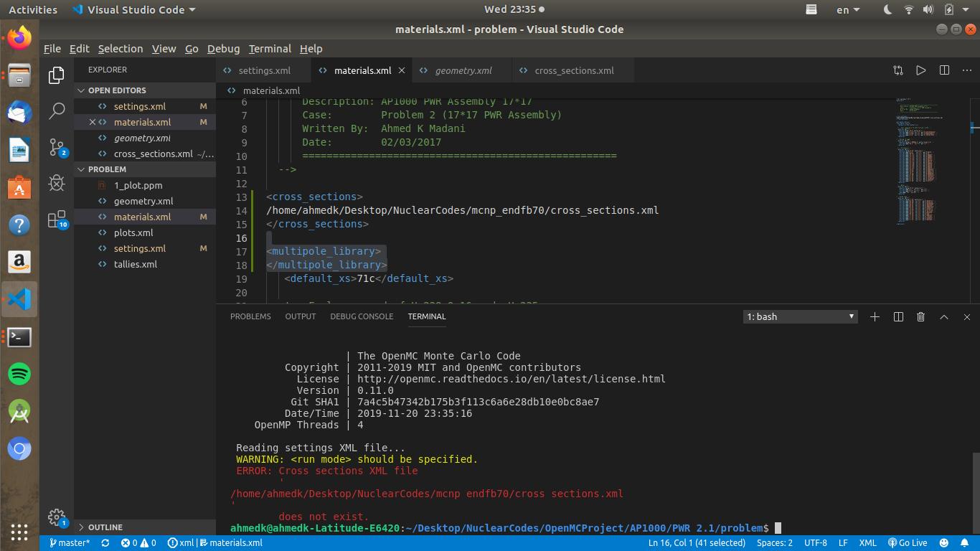Click the master* branch indicator
980x551 pixels.
(x=70, y=543)
